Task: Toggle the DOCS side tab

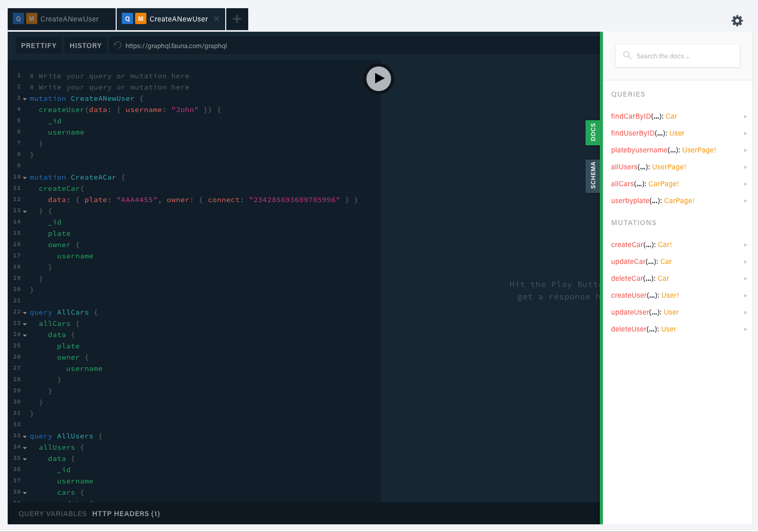Action: pos(593,132)
